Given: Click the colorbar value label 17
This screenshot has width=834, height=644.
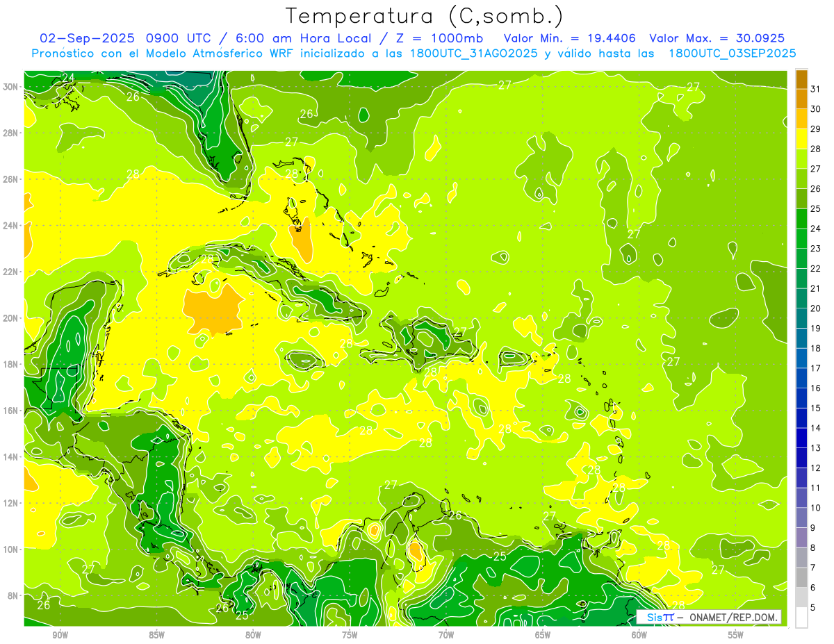Looking at the screenshot, I should click(817, 368).
